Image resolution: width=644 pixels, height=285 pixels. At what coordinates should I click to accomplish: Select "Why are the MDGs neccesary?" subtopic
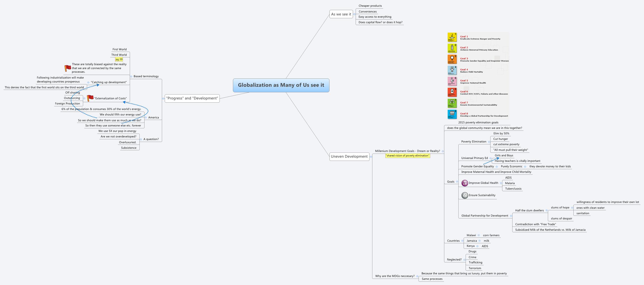tap(395, 276)
